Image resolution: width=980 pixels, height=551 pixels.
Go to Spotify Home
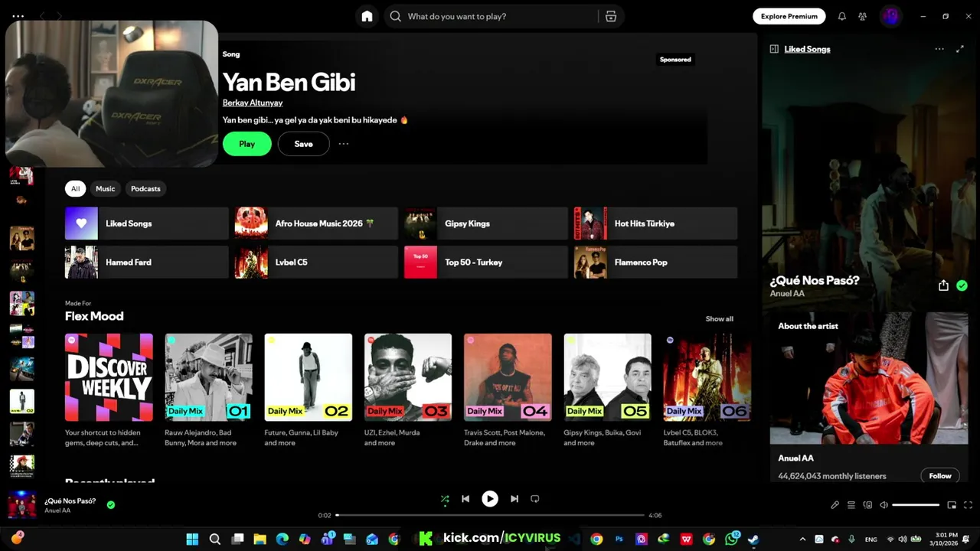367,16
